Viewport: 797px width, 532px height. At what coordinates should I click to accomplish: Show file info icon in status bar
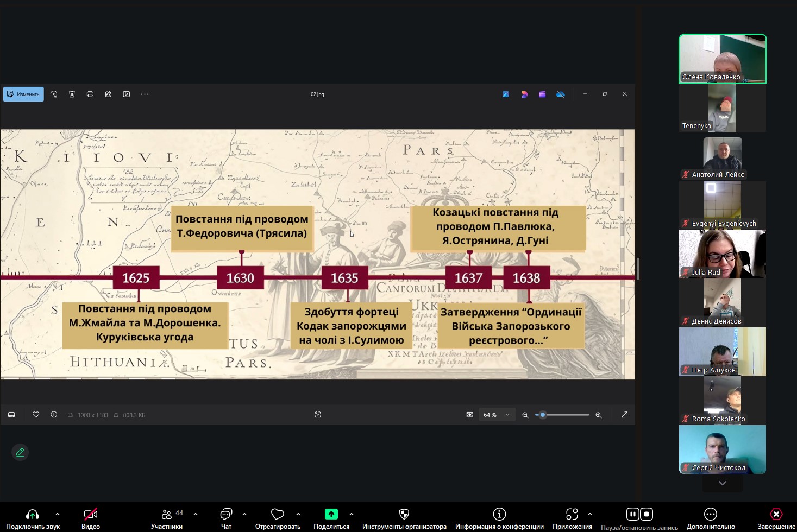[x=54, y=415]
